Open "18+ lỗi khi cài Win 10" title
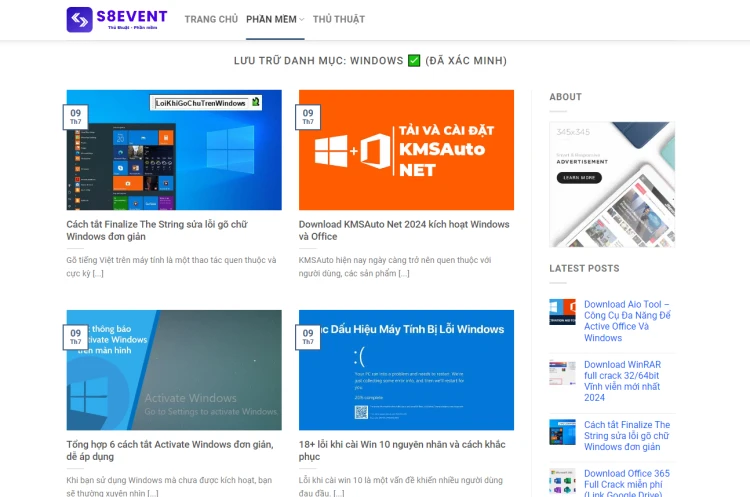This screenshot has height=497, width=750. coord(401,450)
